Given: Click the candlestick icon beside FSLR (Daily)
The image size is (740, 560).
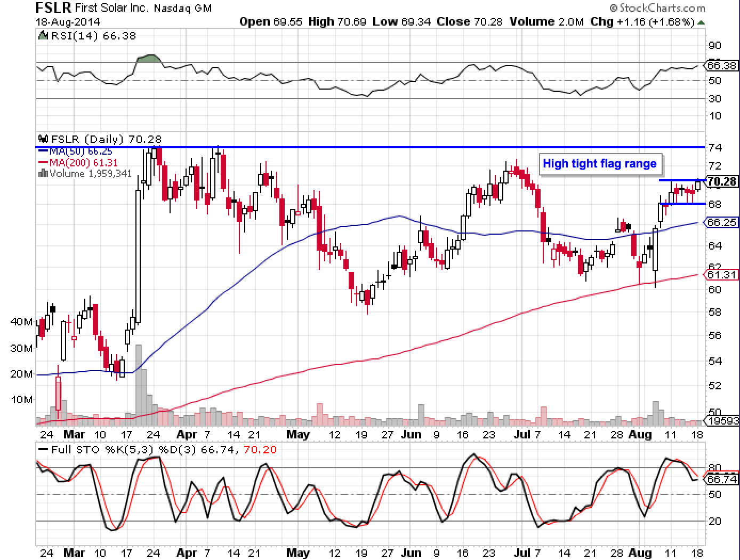Looking at the screenshot, I should click(44, 139).
